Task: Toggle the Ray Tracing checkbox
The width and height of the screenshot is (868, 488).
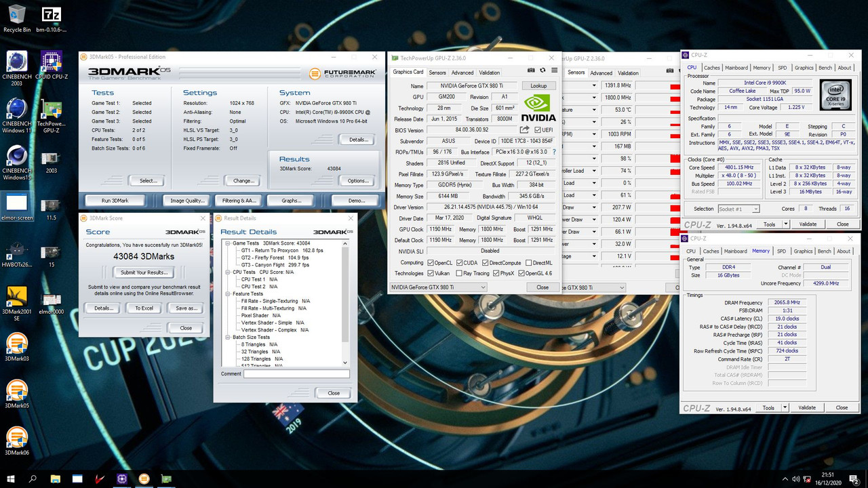Action: 459,273
